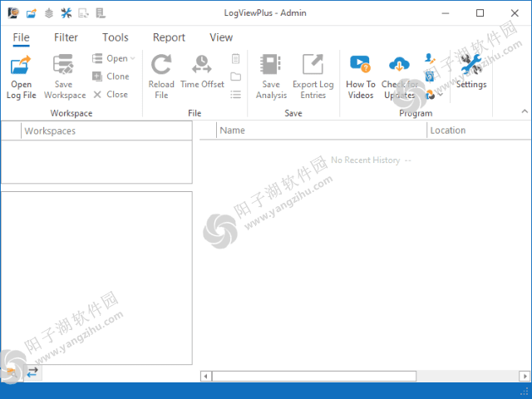Click Close in the Workspace group

pyautogui.click(x=111, y=94)
